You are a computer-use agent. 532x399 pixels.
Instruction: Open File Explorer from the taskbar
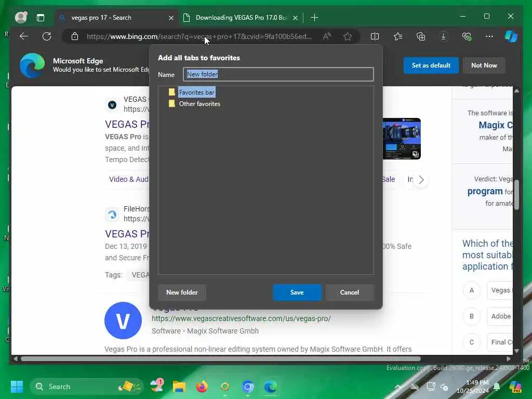[x=179, y=387]
